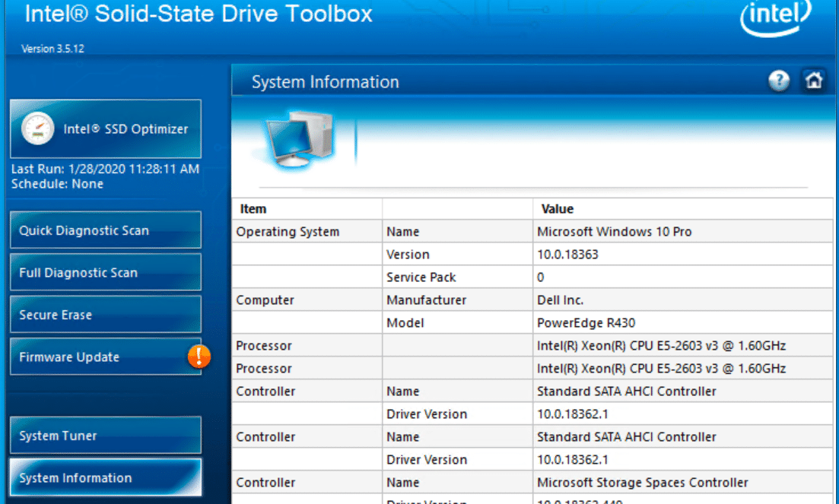
Task: Select the Operating System row label
Action: coord(288,232)
